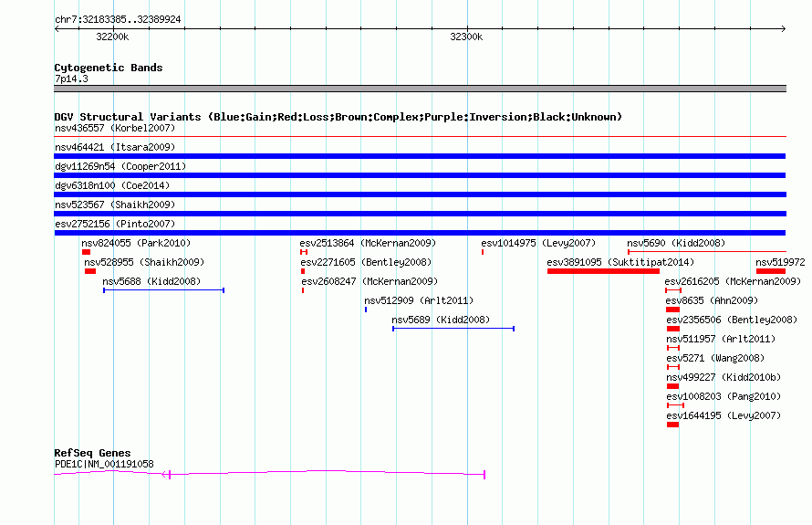
Task: Open nsv523567 (Shaikh2009) variant label
Action: point(115,205)
